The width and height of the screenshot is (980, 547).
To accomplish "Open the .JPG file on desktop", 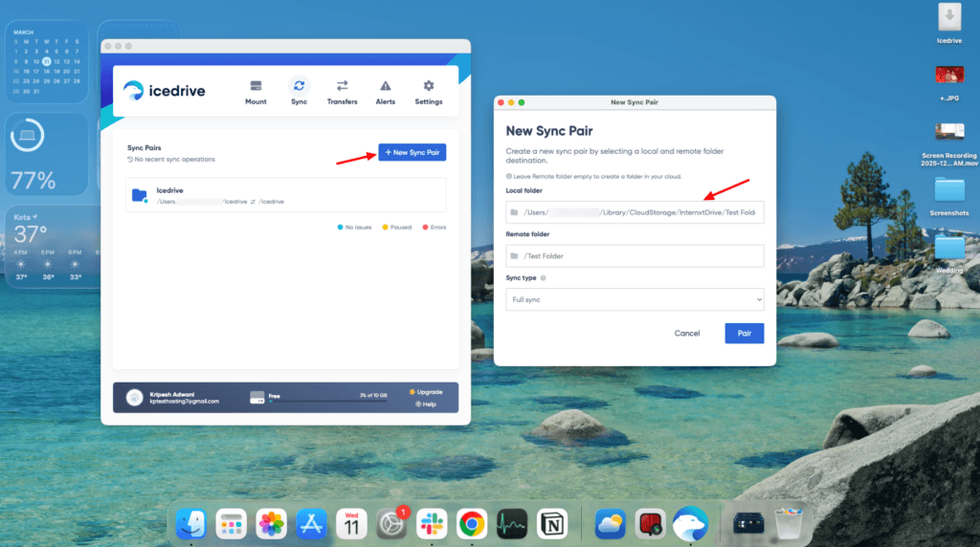I will 949,82.
